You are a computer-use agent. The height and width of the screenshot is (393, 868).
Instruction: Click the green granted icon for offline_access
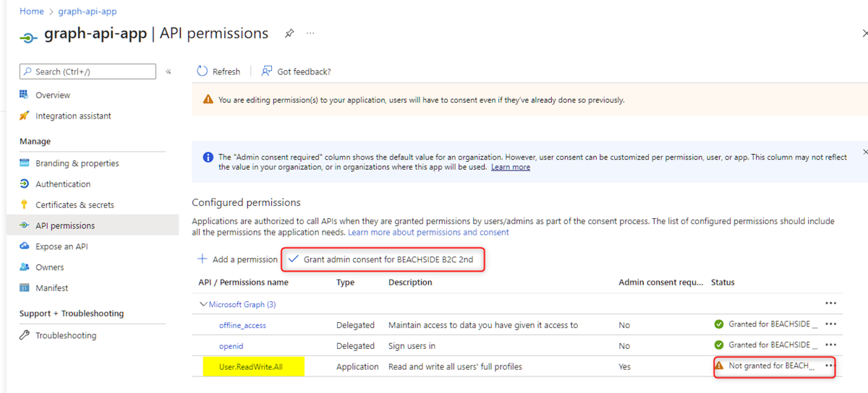point(718,324)
